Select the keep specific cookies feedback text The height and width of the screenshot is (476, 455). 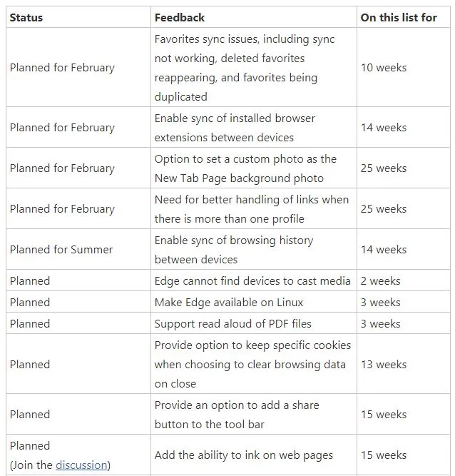pos(252,365)
